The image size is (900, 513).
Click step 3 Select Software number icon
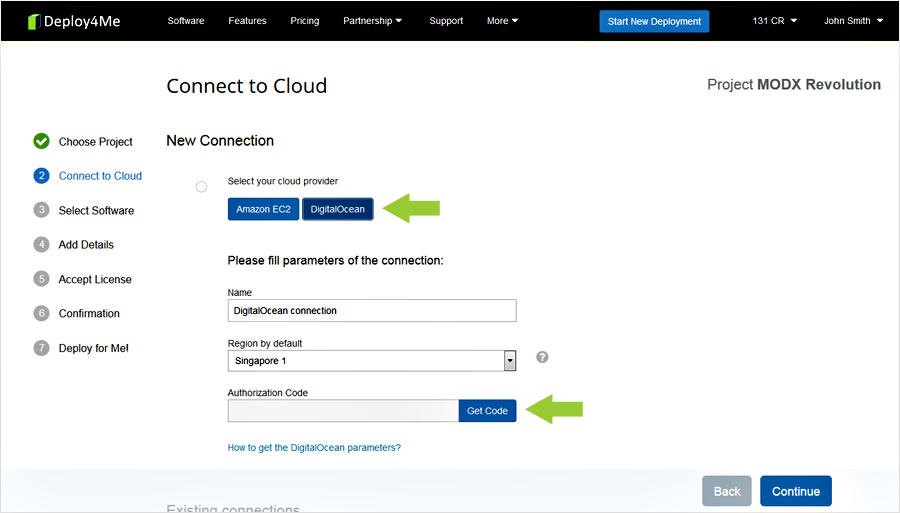click(x=41, y=210)
